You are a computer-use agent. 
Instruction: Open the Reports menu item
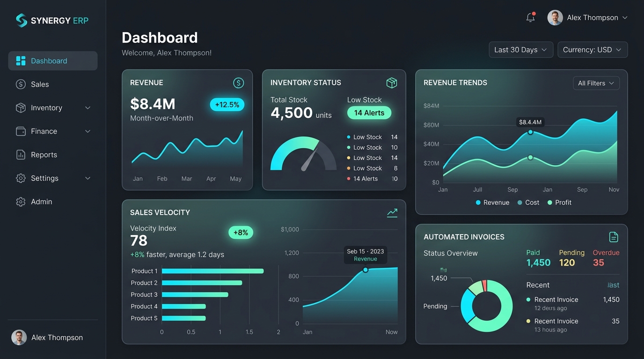pyautogui.click(x=53, y=155)
